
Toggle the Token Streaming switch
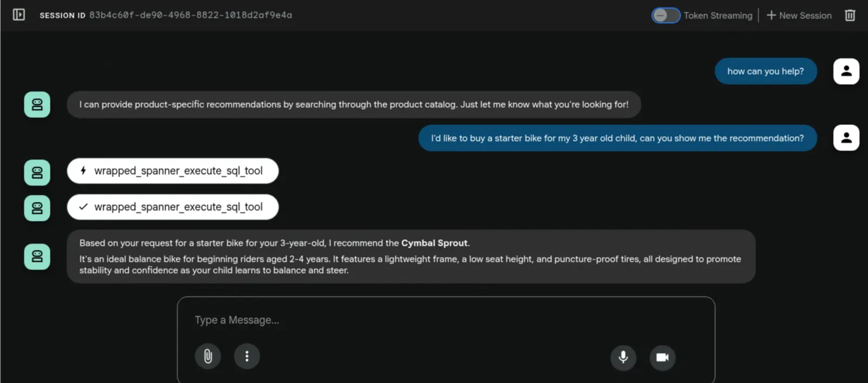click(x=666, y=15)
